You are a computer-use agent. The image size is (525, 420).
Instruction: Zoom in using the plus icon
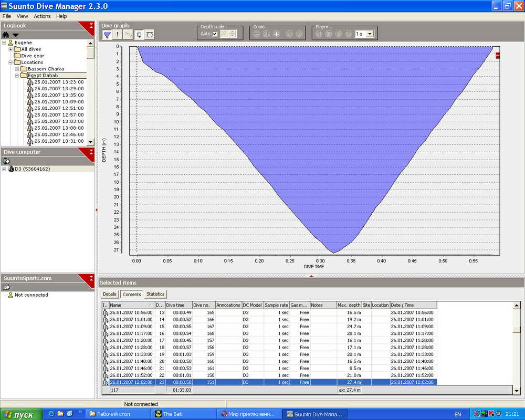277,34
